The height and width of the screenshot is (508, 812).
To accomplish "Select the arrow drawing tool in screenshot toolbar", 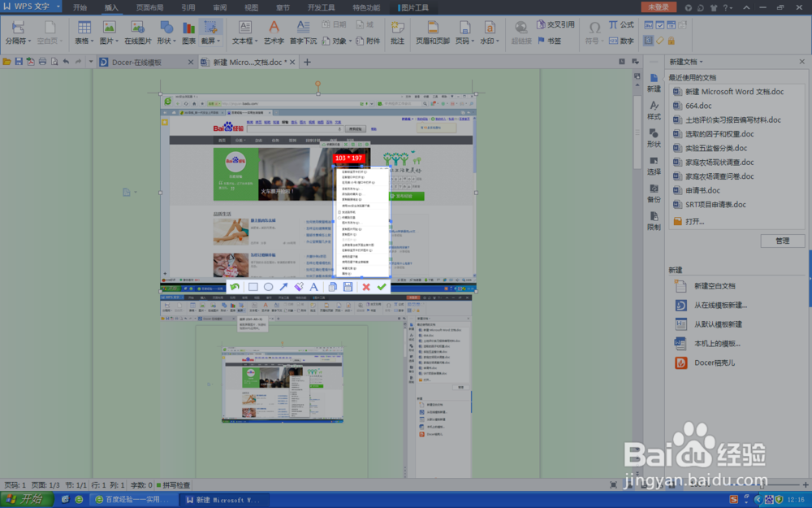I will [283, 287].
